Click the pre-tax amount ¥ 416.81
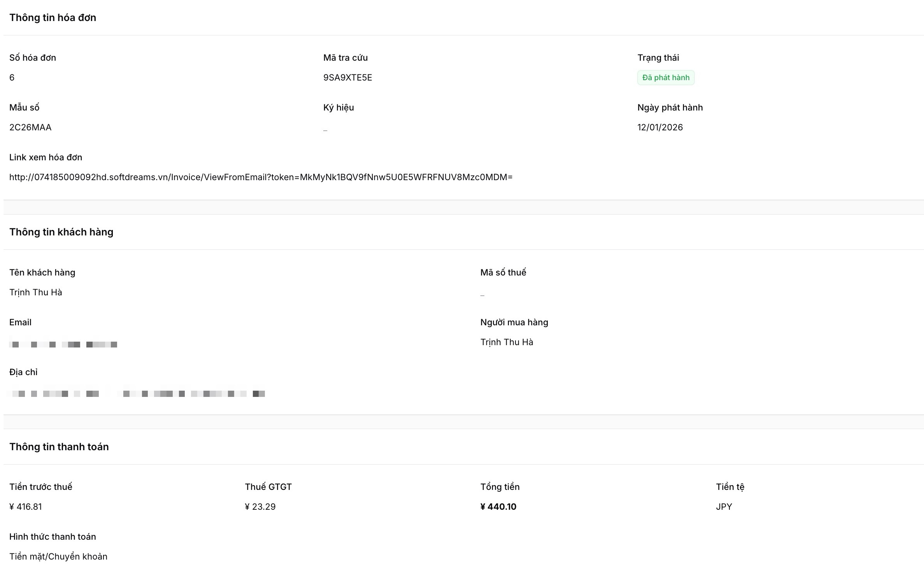 point(26,507)
